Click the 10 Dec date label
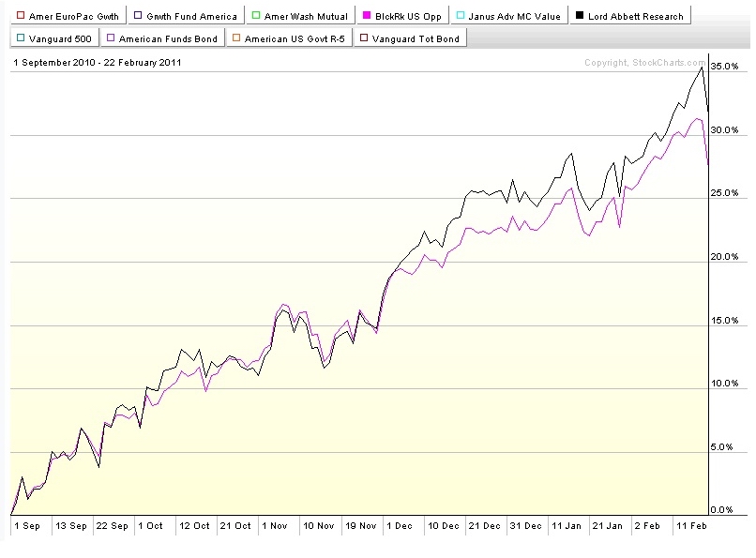Image resolution: width=756 pixels, height=558 pixels. (444, 526)
